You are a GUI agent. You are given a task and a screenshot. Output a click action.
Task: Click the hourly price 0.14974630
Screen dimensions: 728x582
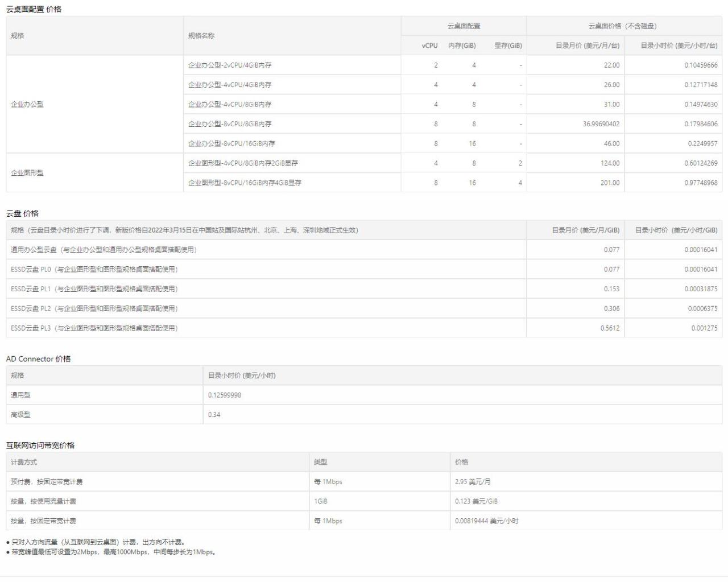tap(701, 105)
